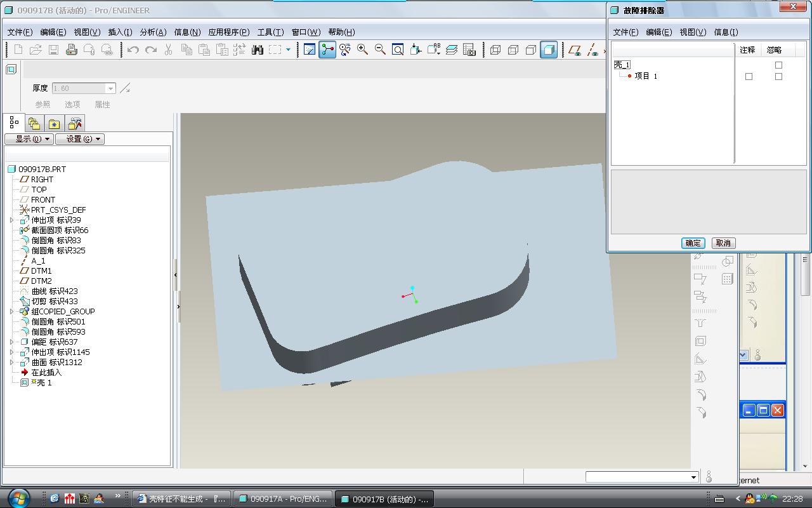The image size is (812, 508).
Task: Open the 分析 menu
Action: [x=153, y=32]
